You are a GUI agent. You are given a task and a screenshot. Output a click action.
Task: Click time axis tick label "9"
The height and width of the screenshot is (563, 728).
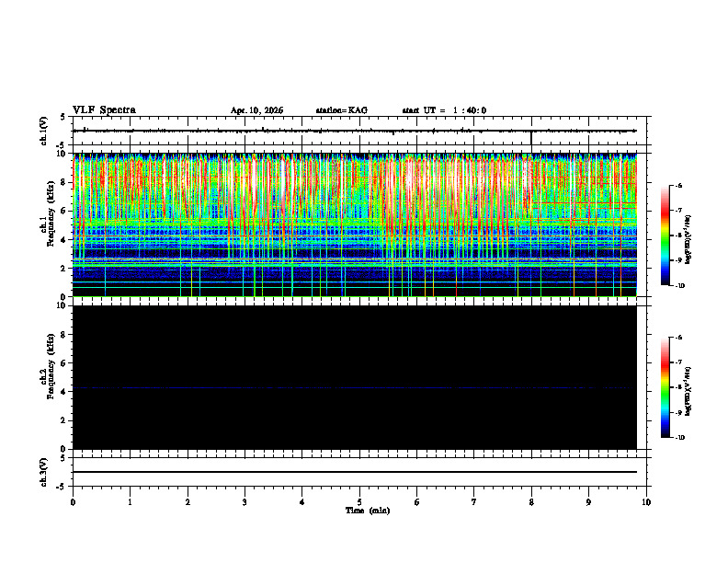tap(588, 502)
